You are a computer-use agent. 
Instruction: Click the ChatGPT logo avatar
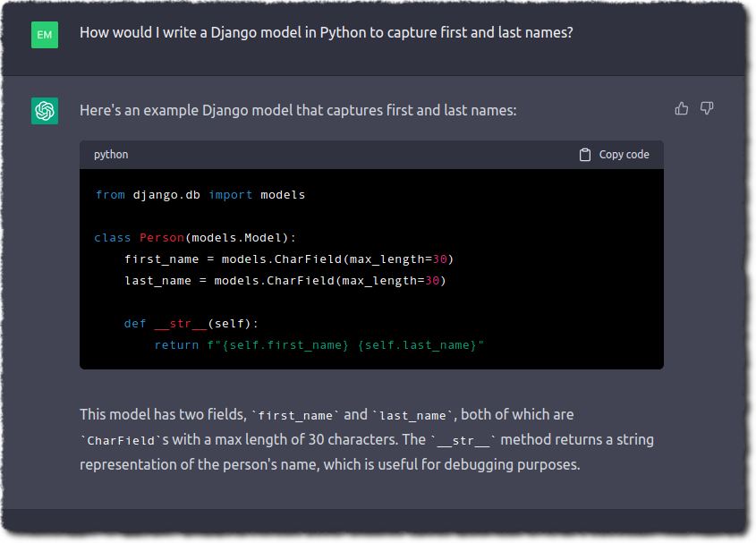(x=45, y=111)
